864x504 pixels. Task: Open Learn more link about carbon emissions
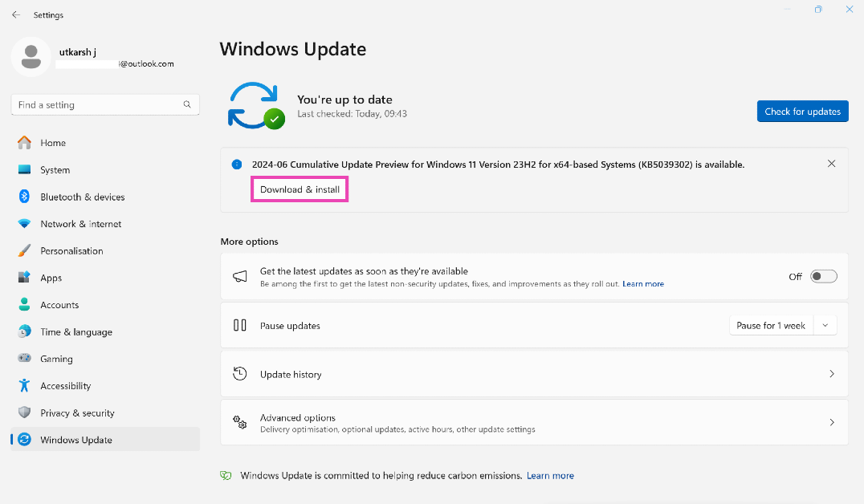point(550,475)
